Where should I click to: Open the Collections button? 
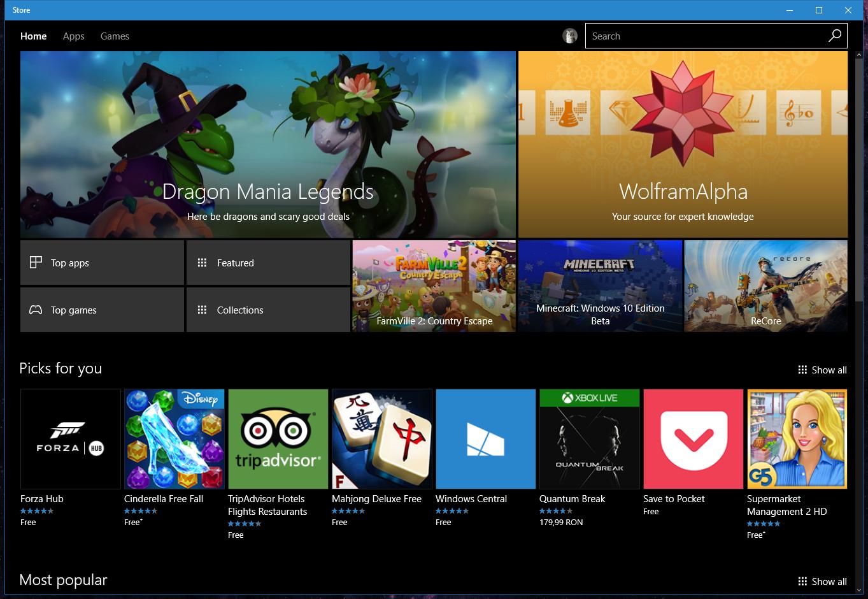[x=268, y=310]
